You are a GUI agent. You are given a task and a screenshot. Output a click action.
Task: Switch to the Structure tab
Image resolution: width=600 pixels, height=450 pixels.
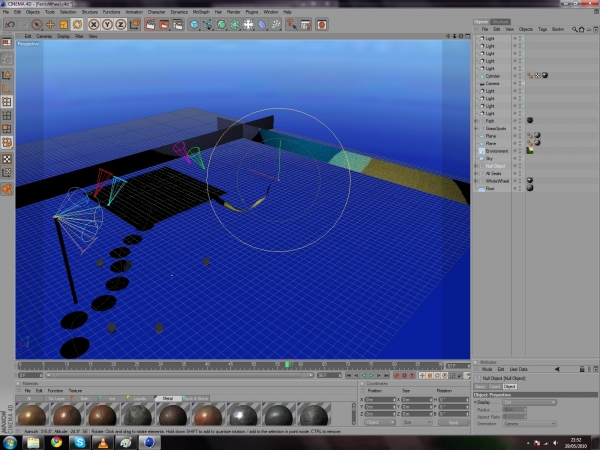pyautogui.click(x=500, y=22)
